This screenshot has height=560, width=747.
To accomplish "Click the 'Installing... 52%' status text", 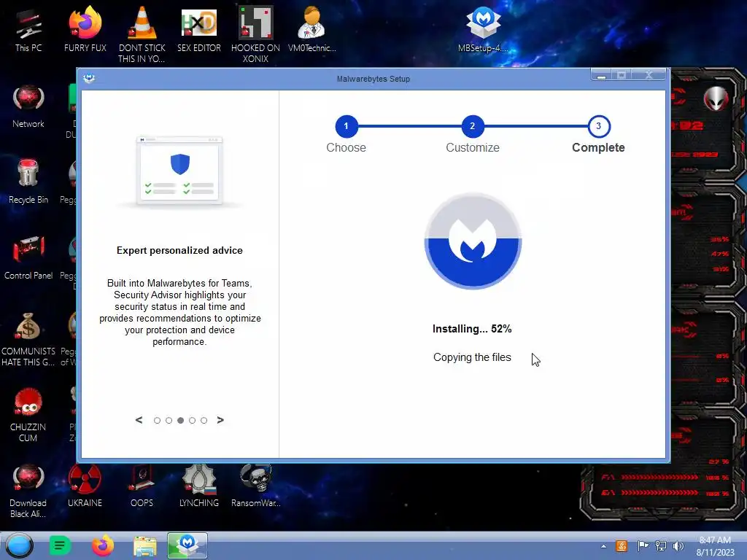I will click(472, 329).
